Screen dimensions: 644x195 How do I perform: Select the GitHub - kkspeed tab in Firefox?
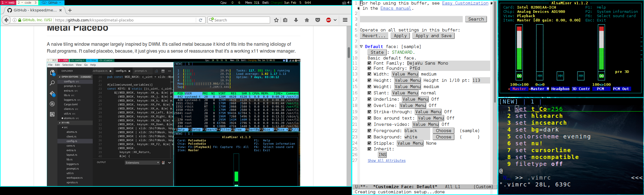35,10
